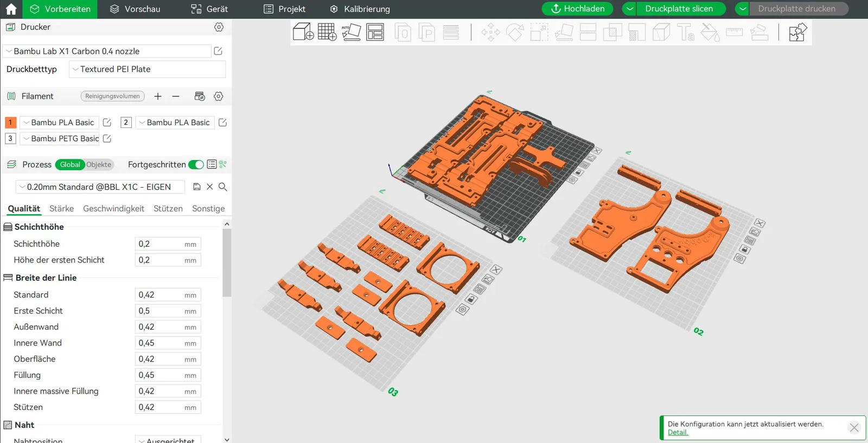Add a filament with plus icon
Image resolution: width=868 pixels, height=443 pixels.
pyautogui.click(x=158, y=97)
